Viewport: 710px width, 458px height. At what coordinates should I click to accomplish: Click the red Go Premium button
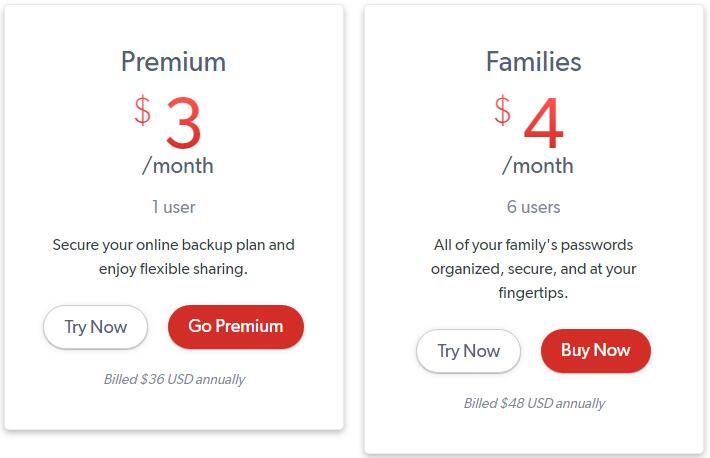[x=236, y=327]
